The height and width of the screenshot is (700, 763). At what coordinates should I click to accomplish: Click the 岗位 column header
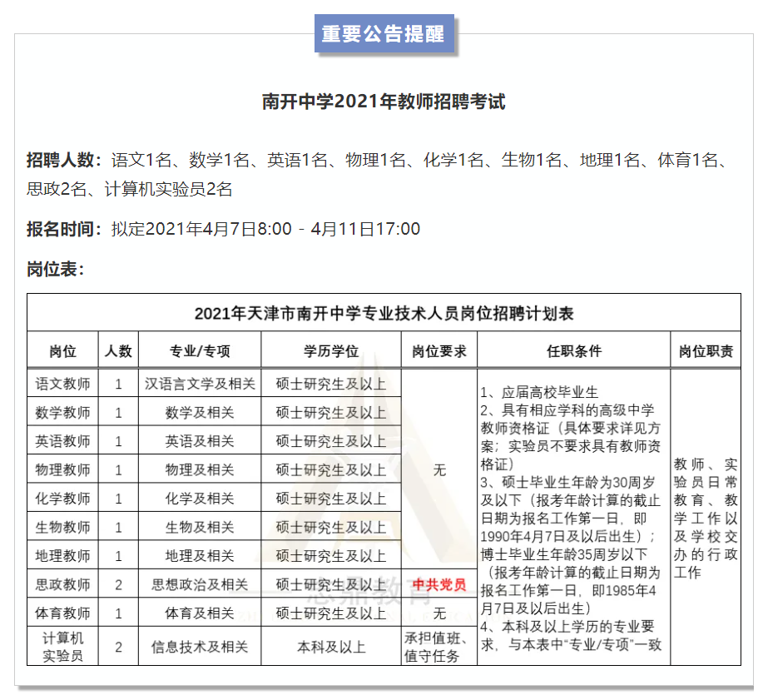62,350
